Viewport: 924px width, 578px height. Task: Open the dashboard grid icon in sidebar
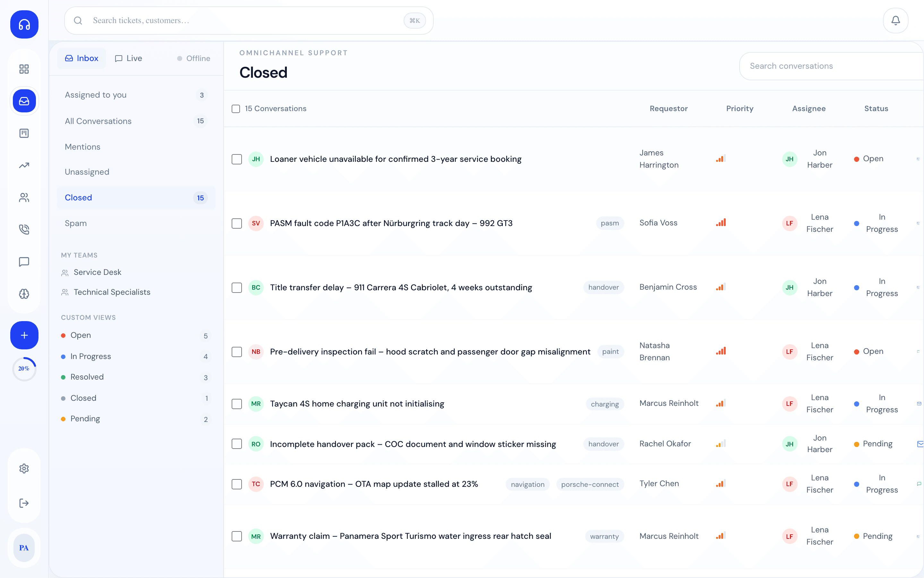point(24,69)
